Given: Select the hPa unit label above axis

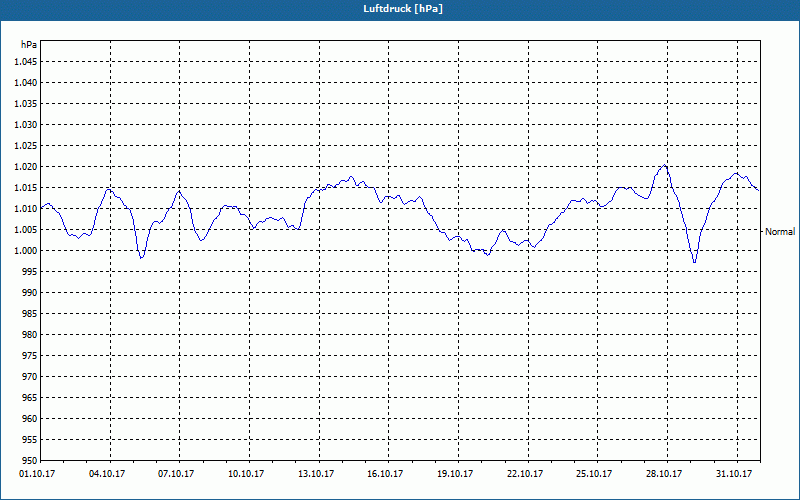Looking at the screenshot, I should tap(29, 45).
